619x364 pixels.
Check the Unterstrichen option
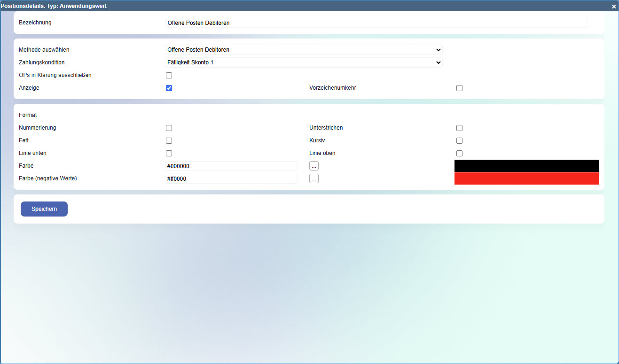[459, 128]
